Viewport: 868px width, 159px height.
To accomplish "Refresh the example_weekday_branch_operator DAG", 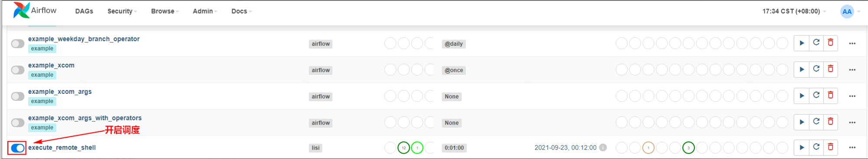I will pyautogui.click(x=816, y=43).
